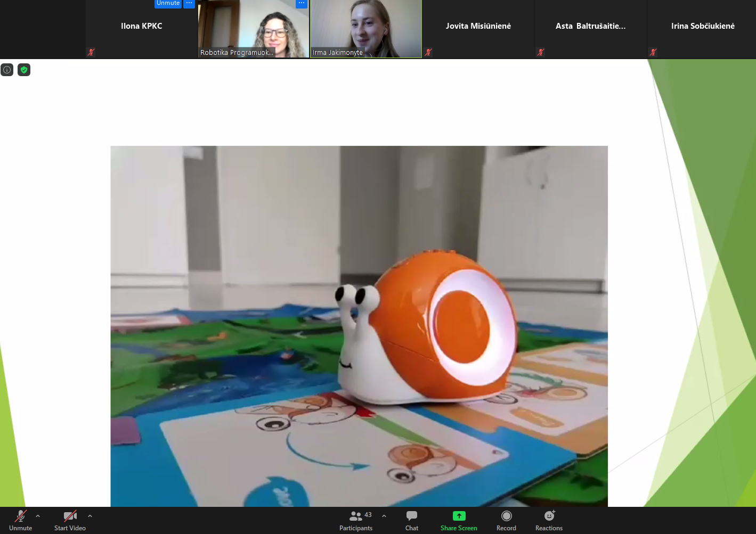Screen dimensions: 756x534
Task: Open more options on Ilona KPKC tile
Action: [189, 3]
